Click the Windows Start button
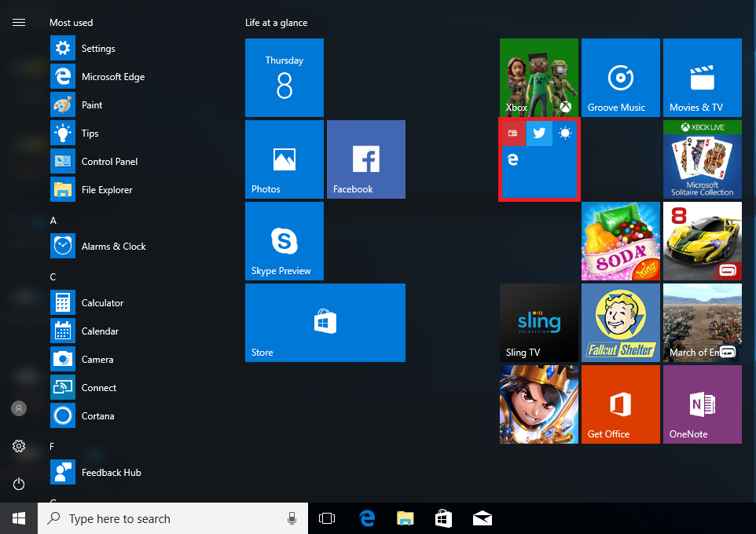 pyautogui.click(x=19, y=518)
